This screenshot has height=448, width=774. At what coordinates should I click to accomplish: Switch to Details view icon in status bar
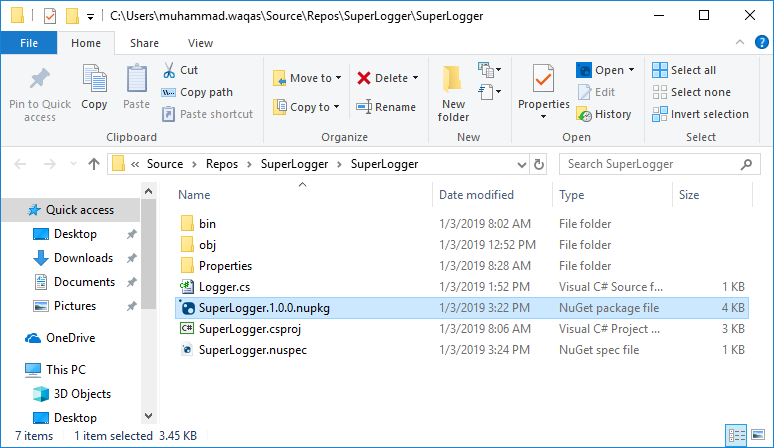[737, 435]
